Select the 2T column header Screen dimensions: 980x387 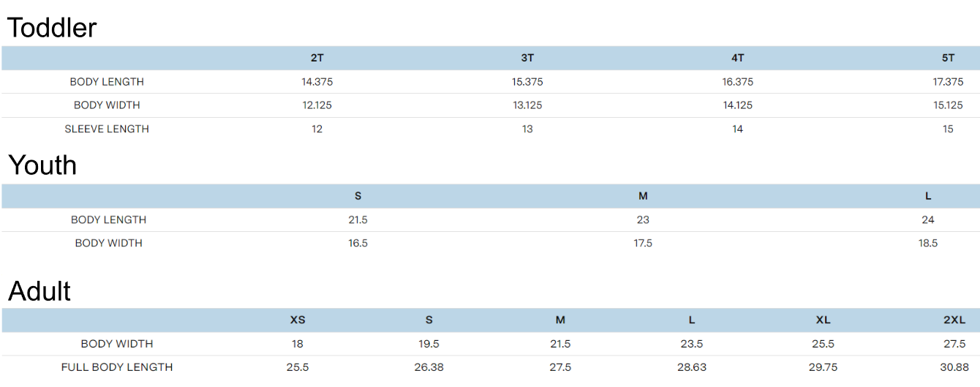pos(317,58)
